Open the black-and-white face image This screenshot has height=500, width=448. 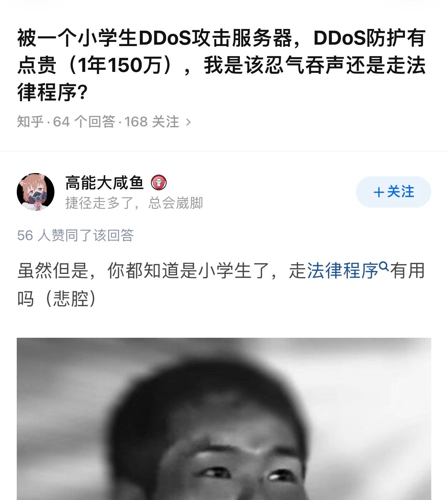tap(224, 419)
